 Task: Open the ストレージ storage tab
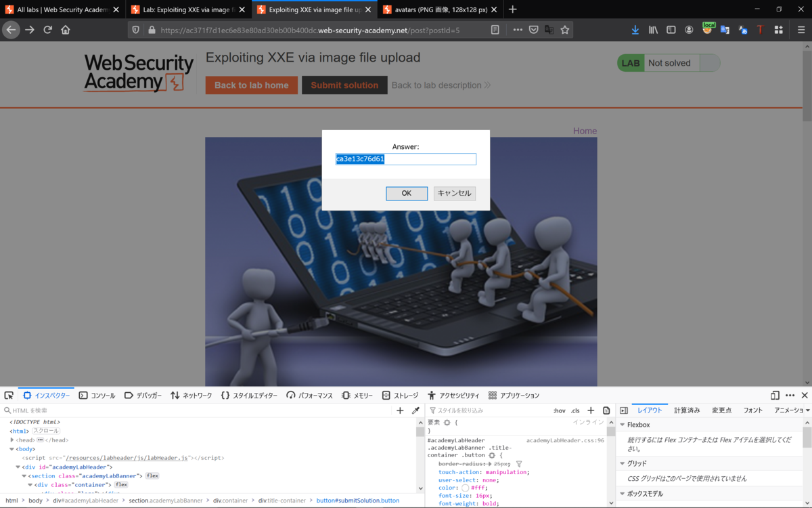point(400,396)
